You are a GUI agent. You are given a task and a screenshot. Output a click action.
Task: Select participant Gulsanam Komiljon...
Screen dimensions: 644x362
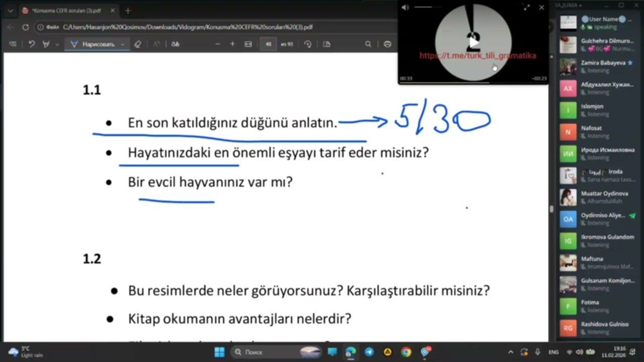coord(597,284)
